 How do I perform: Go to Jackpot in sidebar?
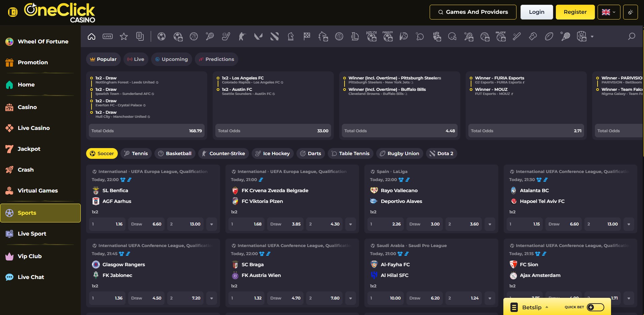[40, 149]
